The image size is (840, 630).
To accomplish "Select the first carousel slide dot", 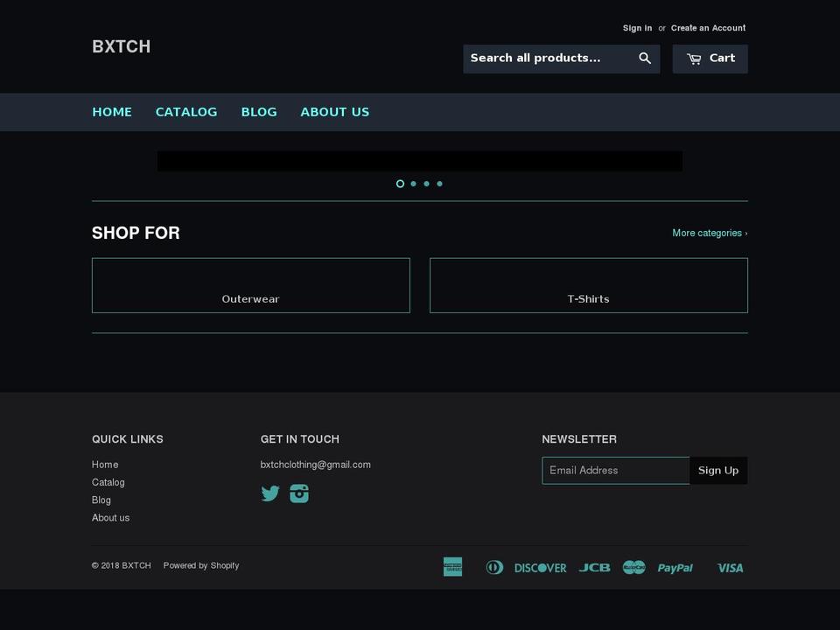I will click(400, 184).
